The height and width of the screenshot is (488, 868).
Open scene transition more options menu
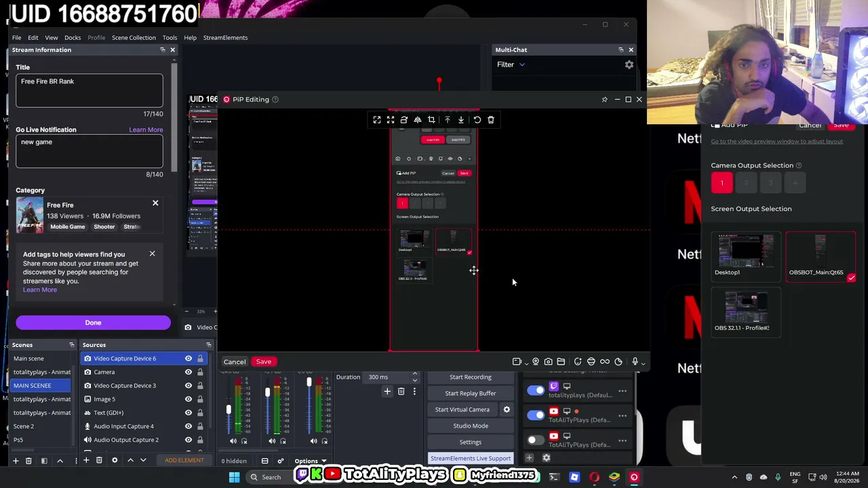[x=414, y=391]
